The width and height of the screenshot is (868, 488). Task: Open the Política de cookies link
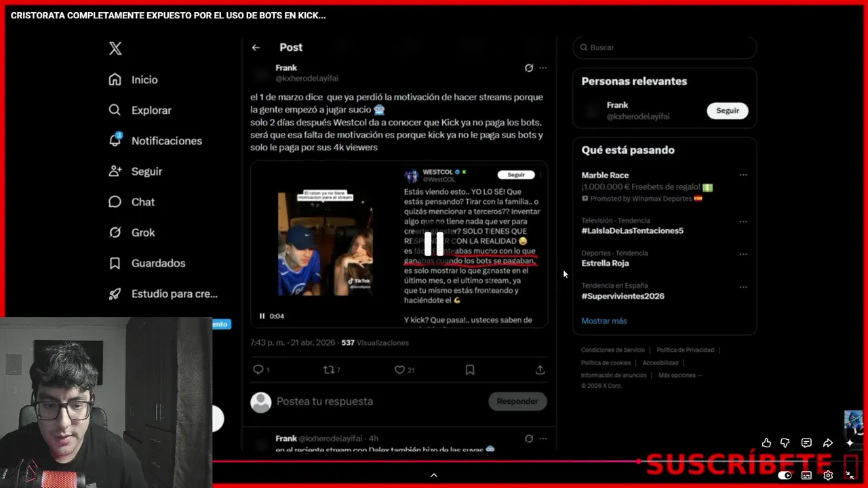(x=606, y=363)
